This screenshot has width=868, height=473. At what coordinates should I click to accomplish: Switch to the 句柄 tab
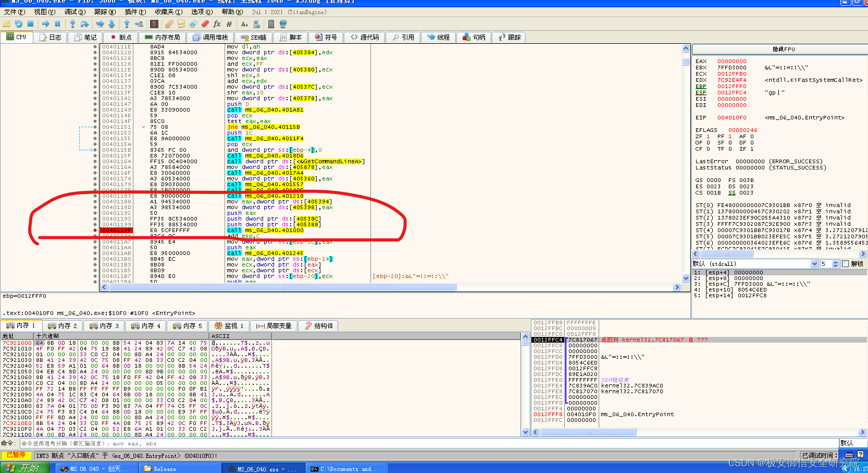474,37
